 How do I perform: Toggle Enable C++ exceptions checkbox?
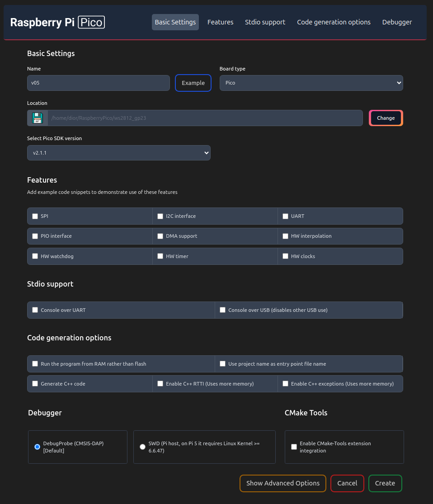pyautogui.click(x=285, y=383)
